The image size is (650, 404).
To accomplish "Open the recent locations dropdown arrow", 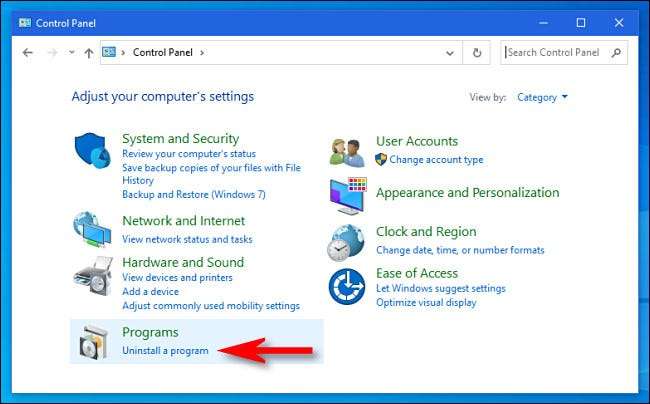I will 70,53.
